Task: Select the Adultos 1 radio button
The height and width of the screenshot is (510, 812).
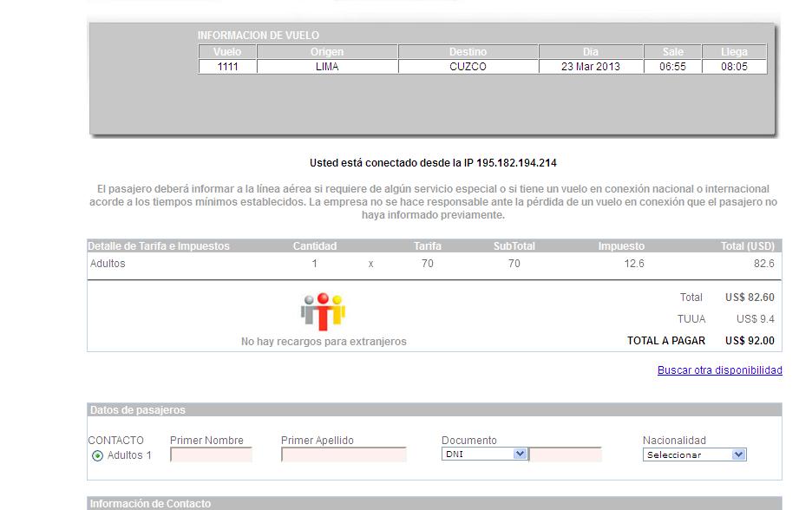Action: [x=97, y=455]
